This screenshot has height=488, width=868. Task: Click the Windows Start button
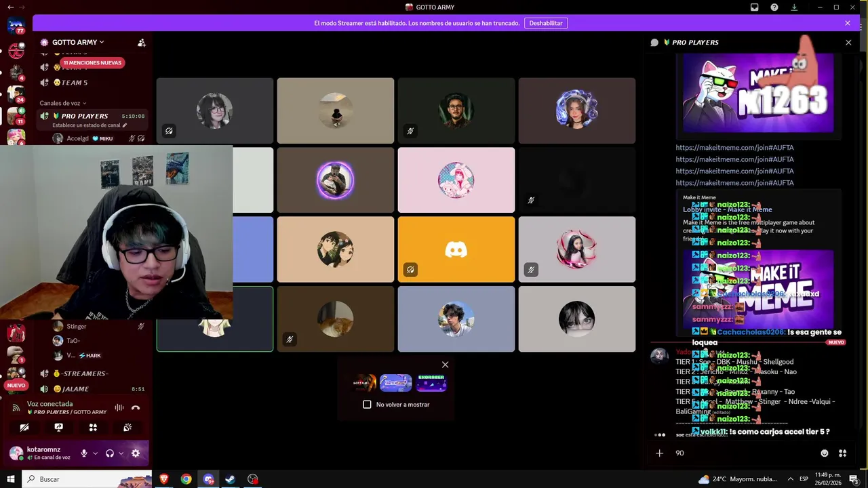click(10, 479)
